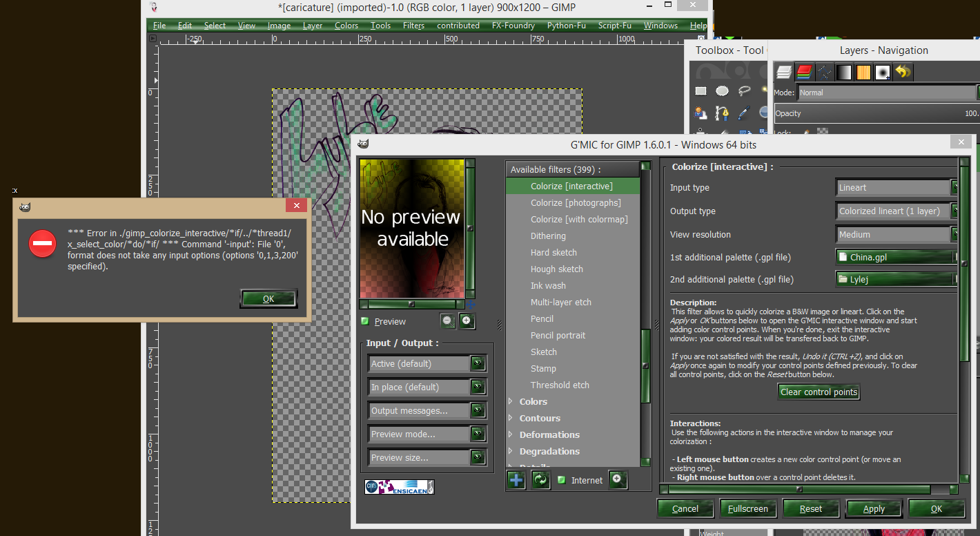Select the Rectangle Select tool in Toolbox
980x536 pixels.
click(x=701, y=90)
